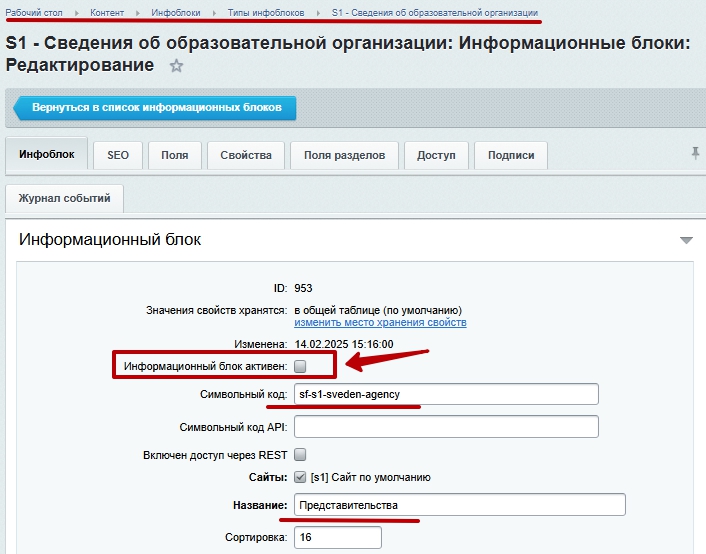Focus the Название text field
This screenshot has height=554, width=706.
pyautogui.click(x=460, y=505)
